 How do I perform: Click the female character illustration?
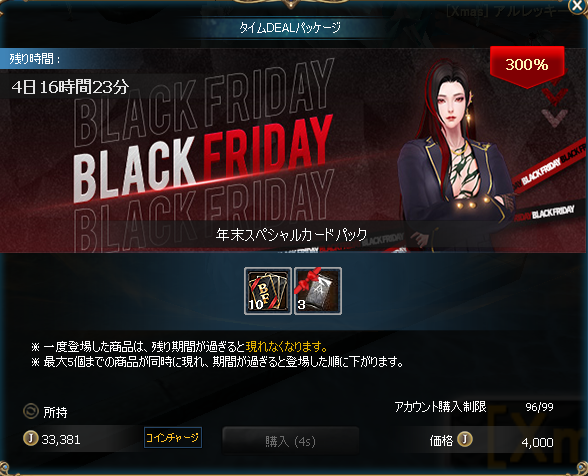(457, 156)
